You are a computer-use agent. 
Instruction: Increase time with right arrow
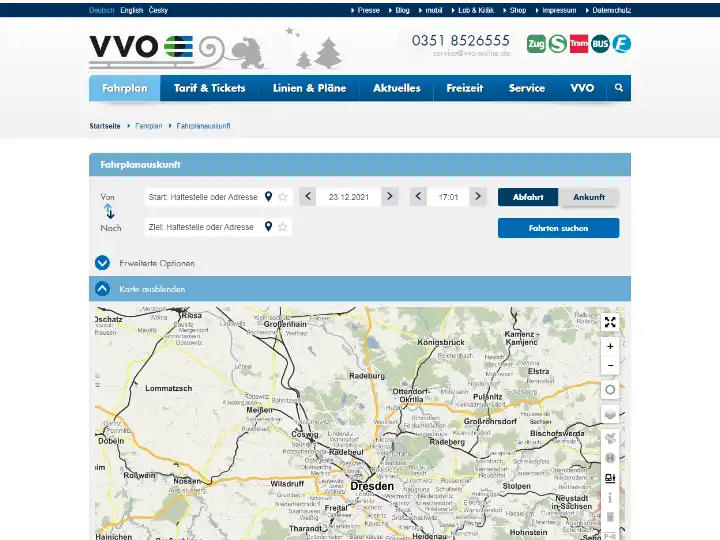tap(478, 197)
